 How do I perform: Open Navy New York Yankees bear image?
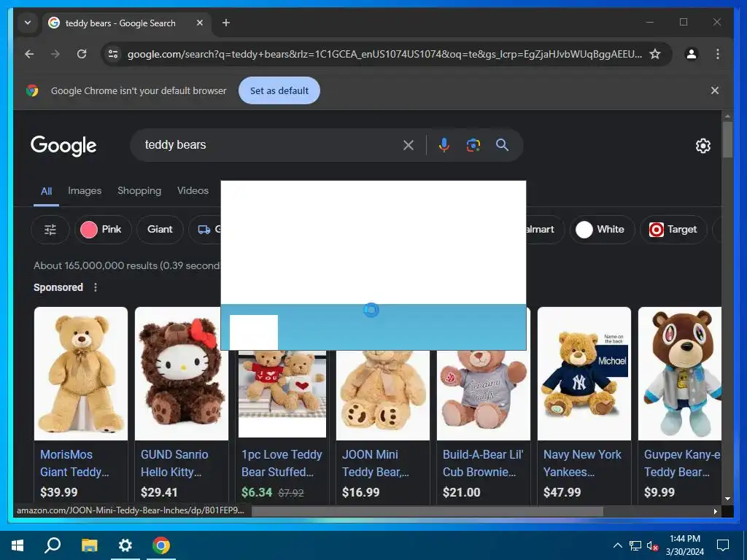click(584, 373)
